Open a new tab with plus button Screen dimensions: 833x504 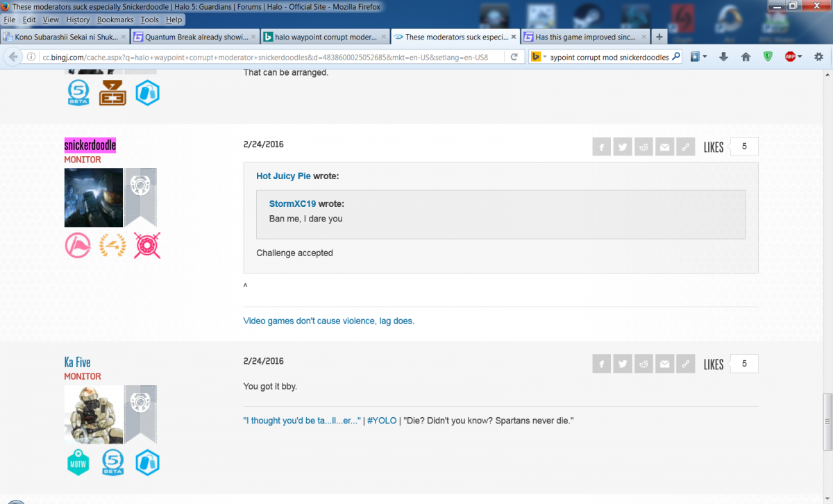point(659,37)
